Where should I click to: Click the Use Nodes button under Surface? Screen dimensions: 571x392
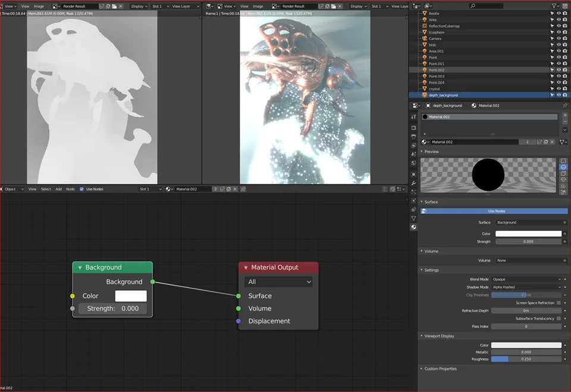(495, 211)
